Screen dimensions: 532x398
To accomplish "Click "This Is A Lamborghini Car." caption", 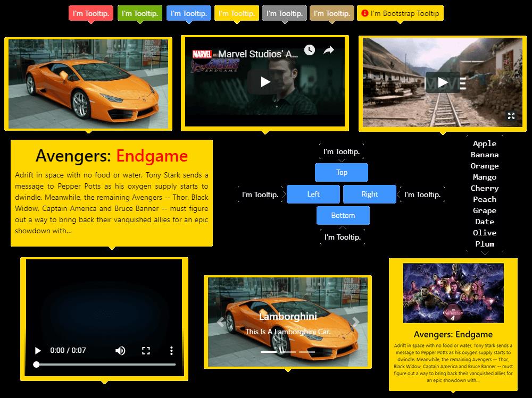I will click(288, 332).
